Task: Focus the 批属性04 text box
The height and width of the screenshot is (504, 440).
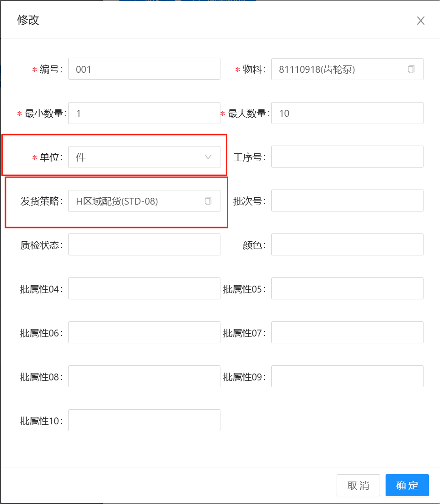Action: point(144,289)
